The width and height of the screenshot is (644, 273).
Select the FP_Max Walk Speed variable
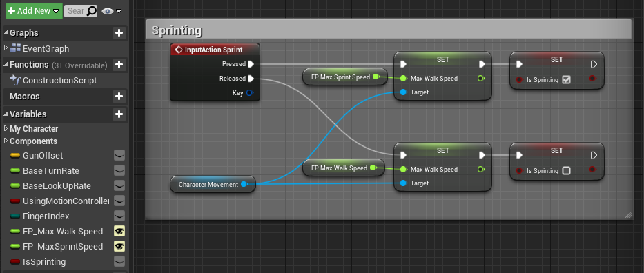point(63,232)
